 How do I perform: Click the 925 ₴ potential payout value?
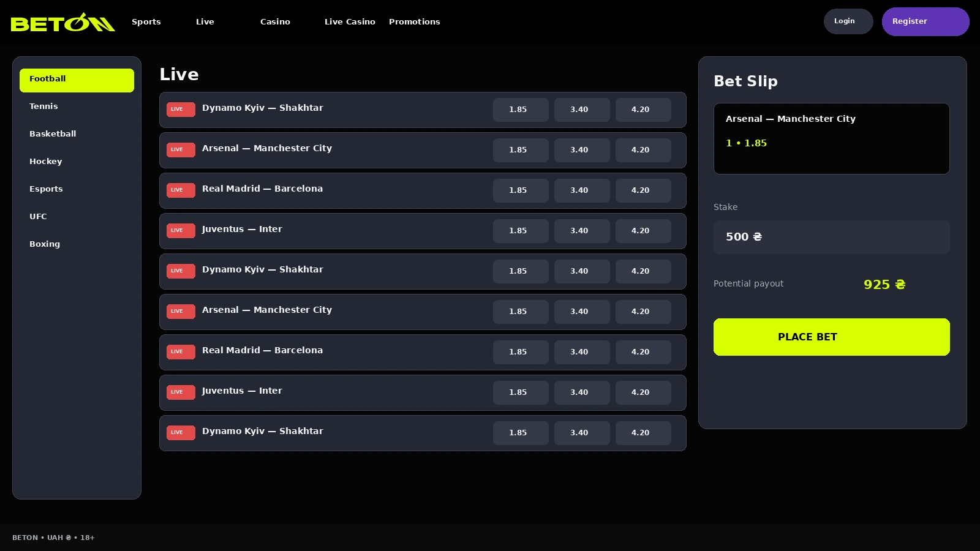(x=884, y=285)
